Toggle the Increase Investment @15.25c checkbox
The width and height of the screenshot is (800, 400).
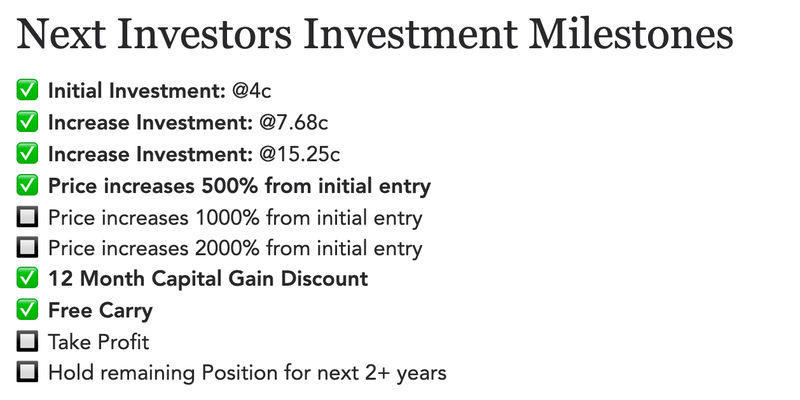tap(27, 153)
